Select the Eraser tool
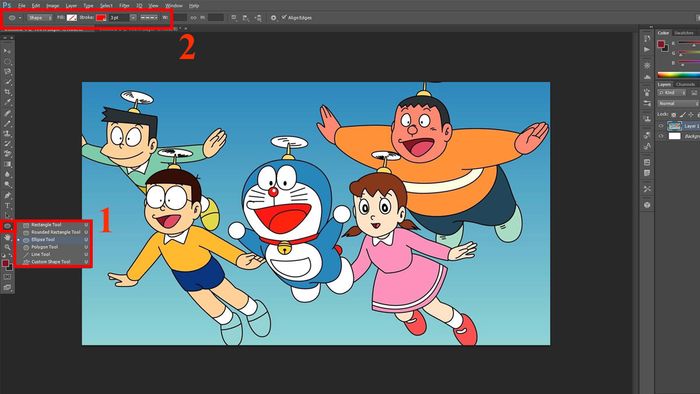The image size is (700, 394). (x=7, y=154)
